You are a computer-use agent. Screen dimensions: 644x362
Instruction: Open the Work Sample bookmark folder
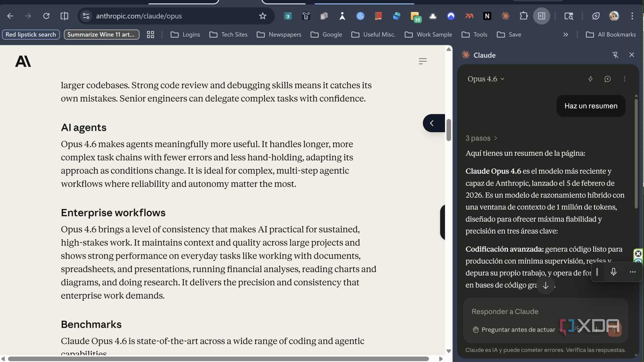[429, 34]
